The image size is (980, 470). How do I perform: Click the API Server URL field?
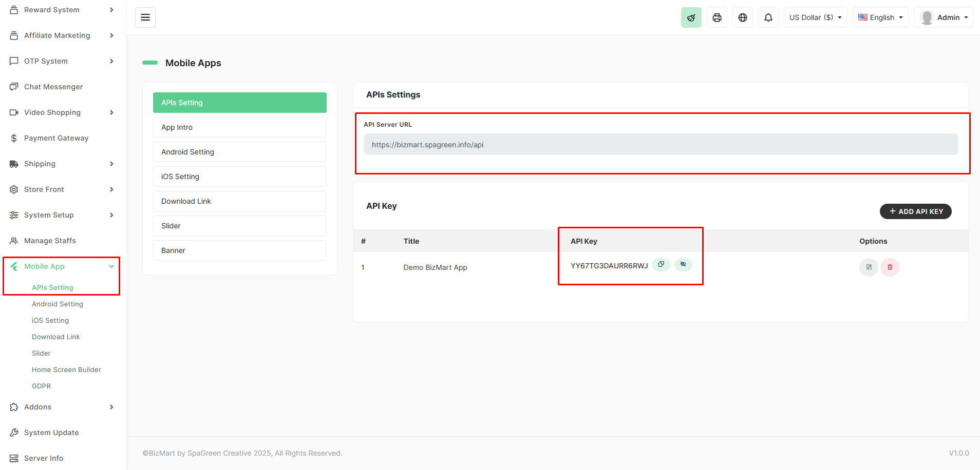pos(661,145)
